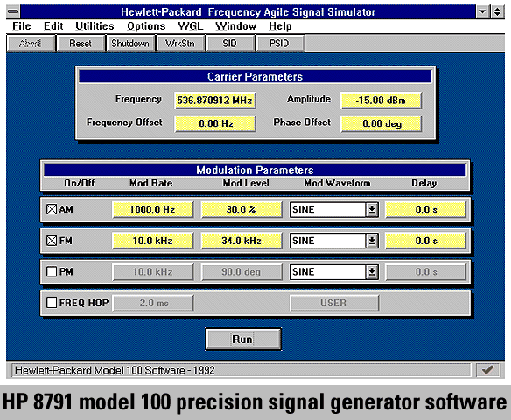This screenshot has width=511, height=420.
Task: Open the WGL menu
Action: click(x=191, y=26)
